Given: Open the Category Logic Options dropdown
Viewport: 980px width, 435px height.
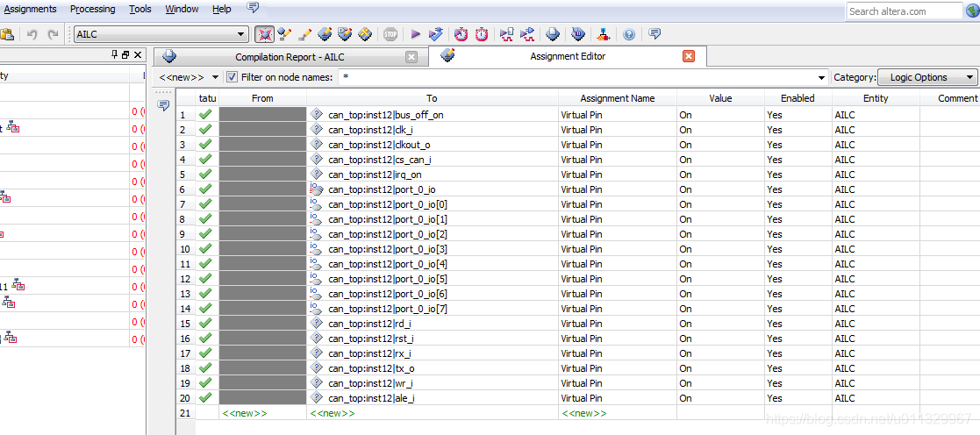Looking at the screenshot, I should coord(927,77).
